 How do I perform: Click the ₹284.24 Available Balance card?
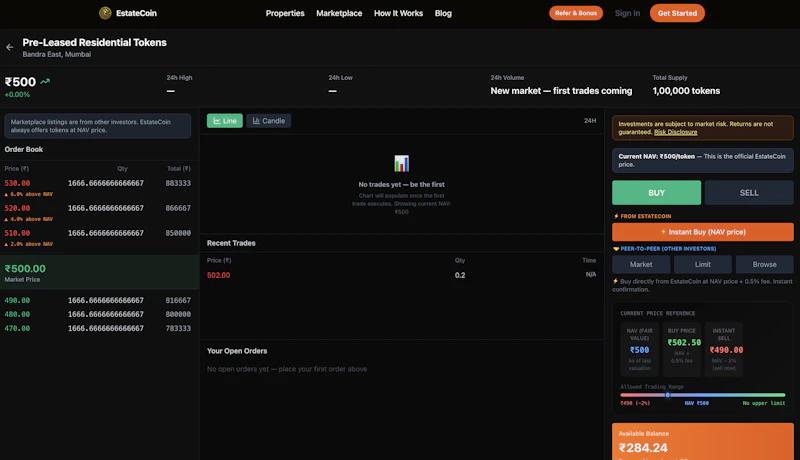pos(703,442)
